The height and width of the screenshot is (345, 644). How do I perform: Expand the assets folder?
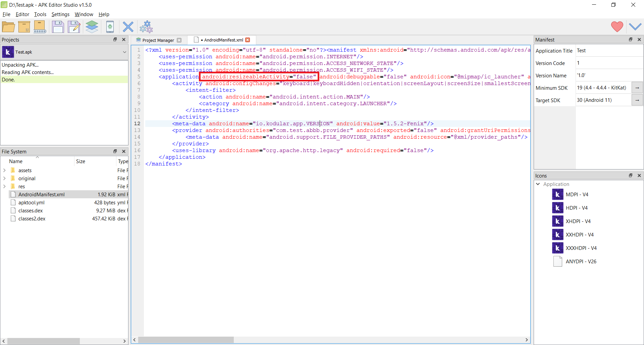coord(4,170)
